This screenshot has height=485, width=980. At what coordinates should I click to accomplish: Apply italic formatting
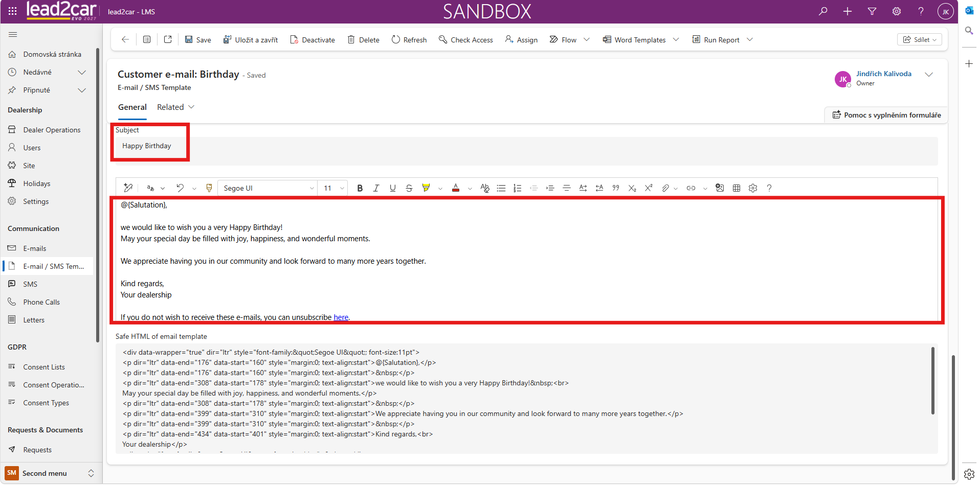tap(376, 188)
